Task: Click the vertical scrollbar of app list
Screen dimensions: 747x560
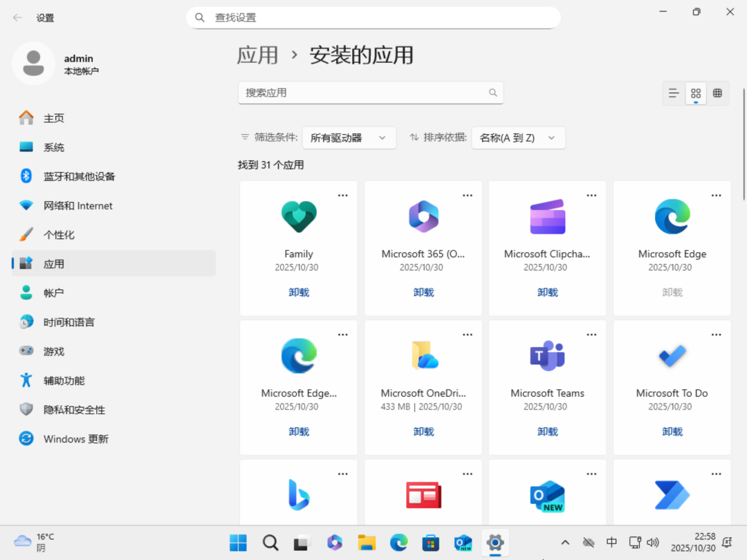Action: pyautogui.click(x=743, y=144)
